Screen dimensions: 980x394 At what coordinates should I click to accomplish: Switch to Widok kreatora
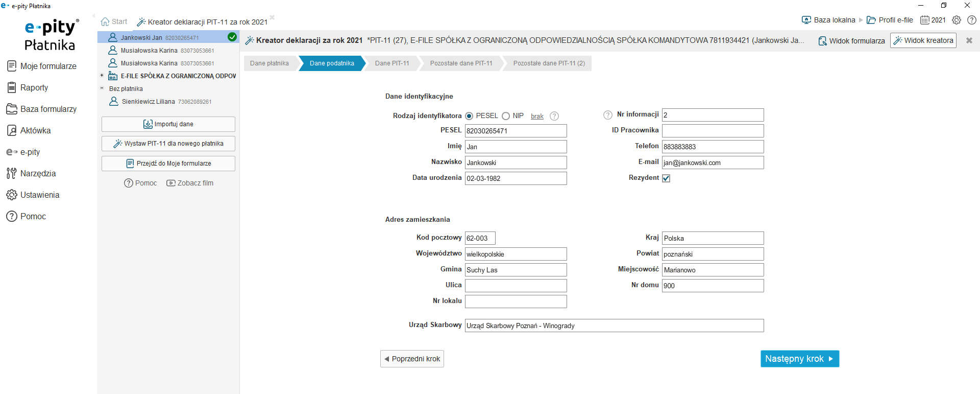(x=923, y=40)
